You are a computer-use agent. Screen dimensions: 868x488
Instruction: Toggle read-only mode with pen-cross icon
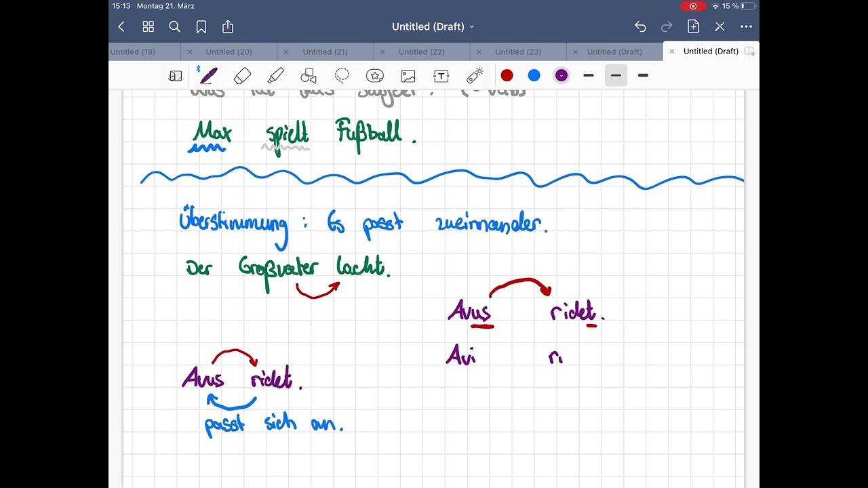(719, 26)
